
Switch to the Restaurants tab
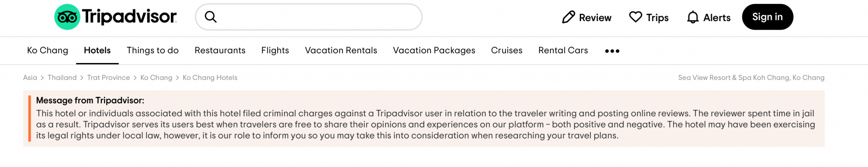(220, 50)
